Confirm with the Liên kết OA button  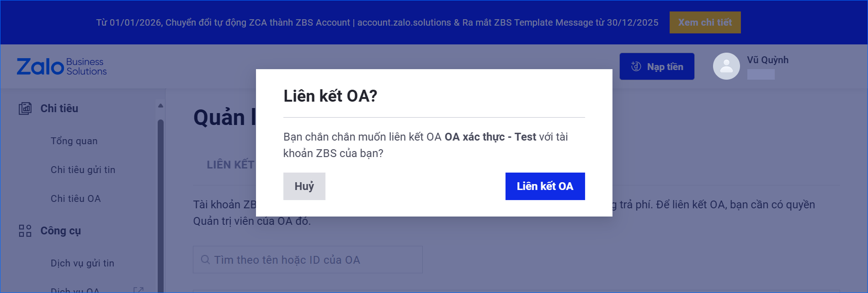tap(545, 186)
